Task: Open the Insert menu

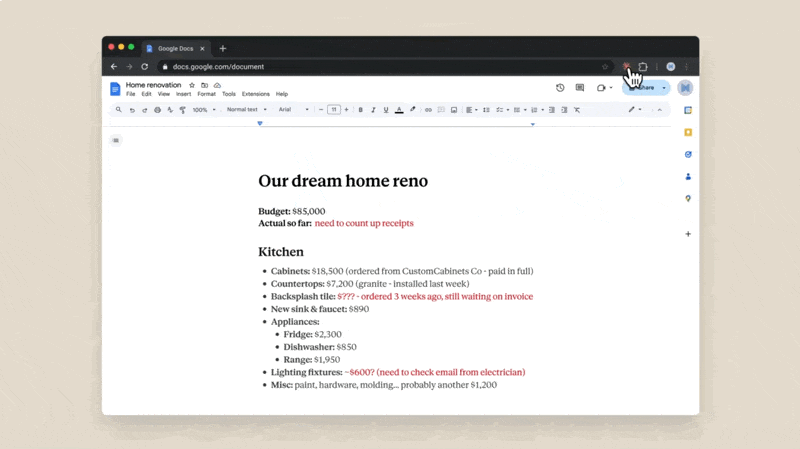Action: coord(183,94)
